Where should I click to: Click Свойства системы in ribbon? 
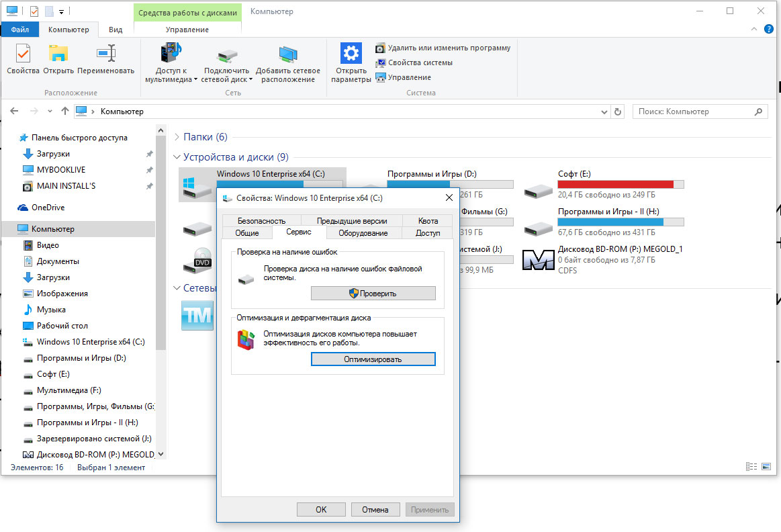(414, 62)
